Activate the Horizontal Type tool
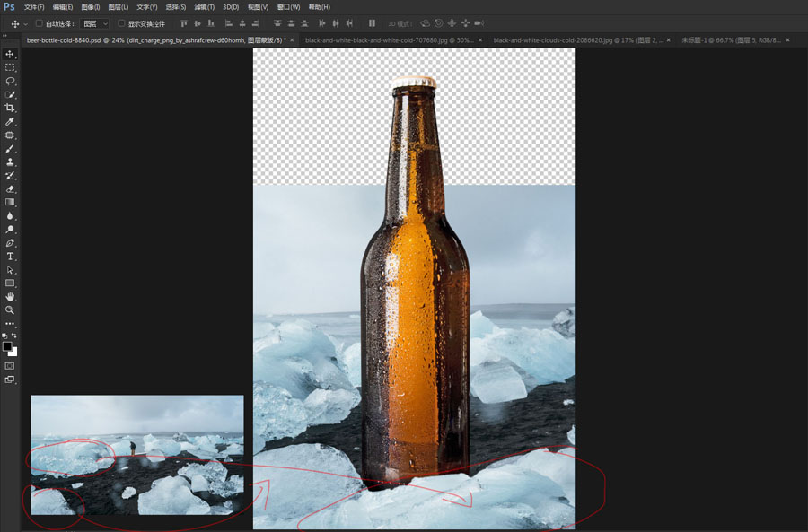Screen dimensions: 808x532 (11, 257)
